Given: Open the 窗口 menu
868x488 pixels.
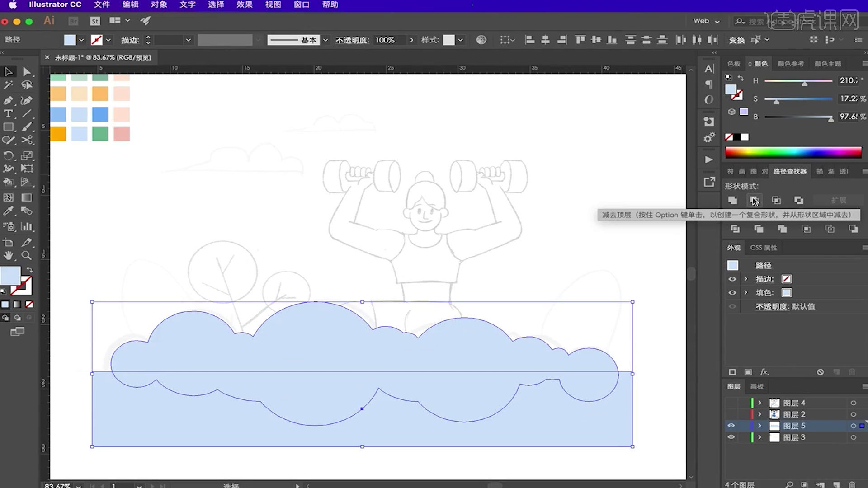Looking at the screenshot, I should 301,5.
